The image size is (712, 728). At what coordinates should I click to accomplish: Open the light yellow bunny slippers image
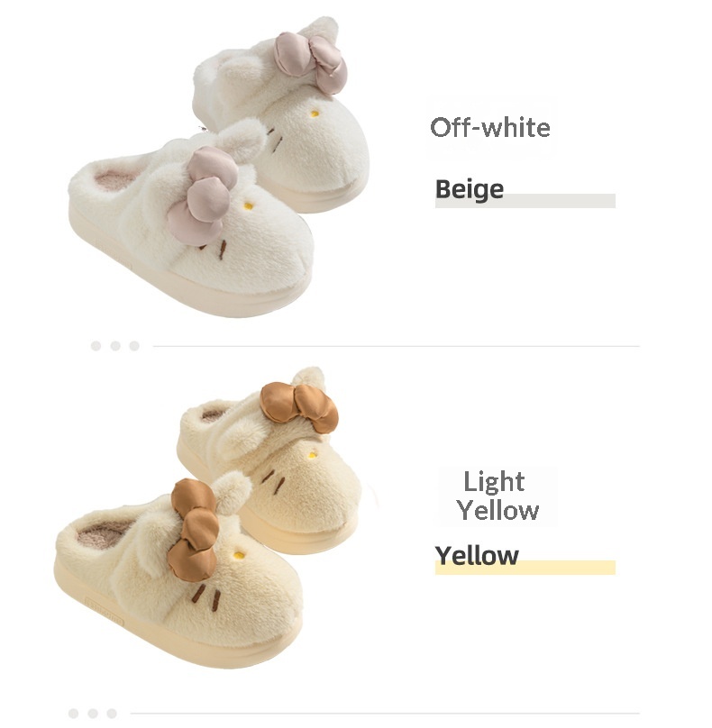(x=207, y=518)
